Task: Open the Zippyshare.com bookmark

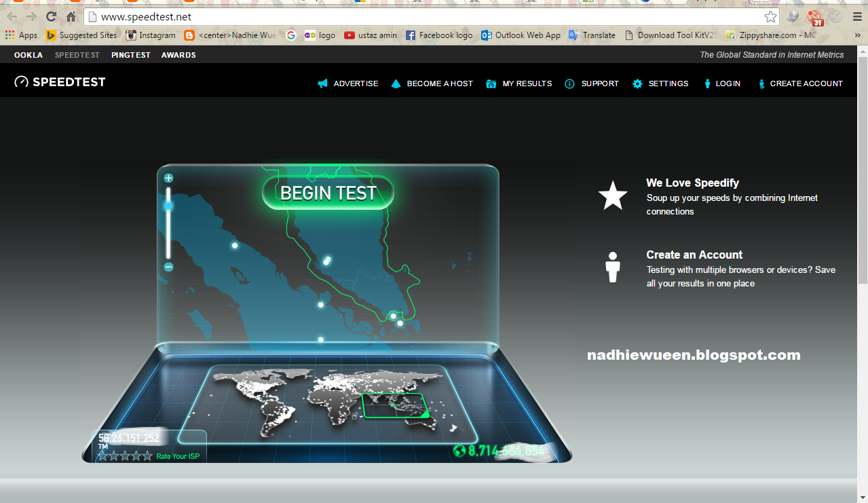Action: (771, 35)
